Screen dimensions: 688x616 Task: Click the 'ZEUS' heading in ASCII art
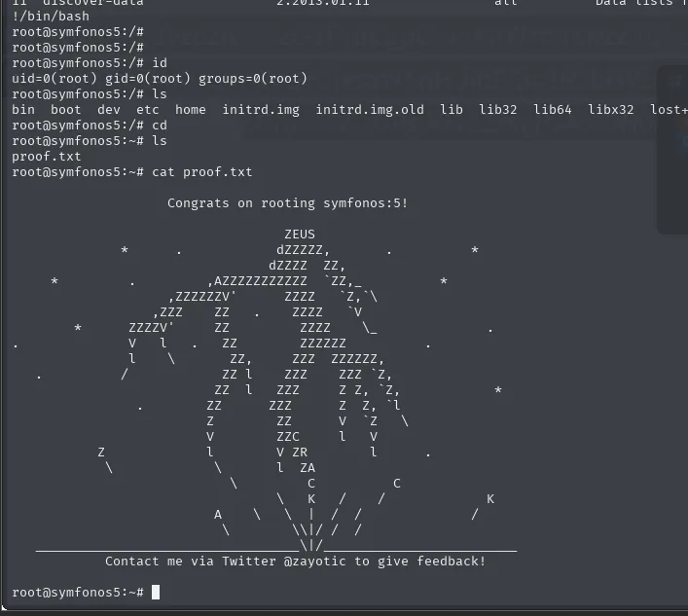[x=300, y=235]
